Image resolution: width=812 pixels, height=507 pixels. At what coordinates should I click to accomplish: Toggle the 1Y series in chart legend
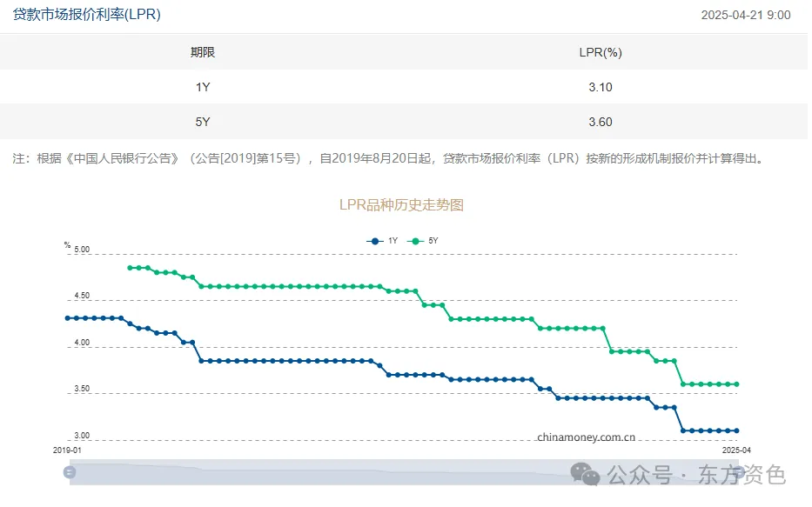click(382, 241)
